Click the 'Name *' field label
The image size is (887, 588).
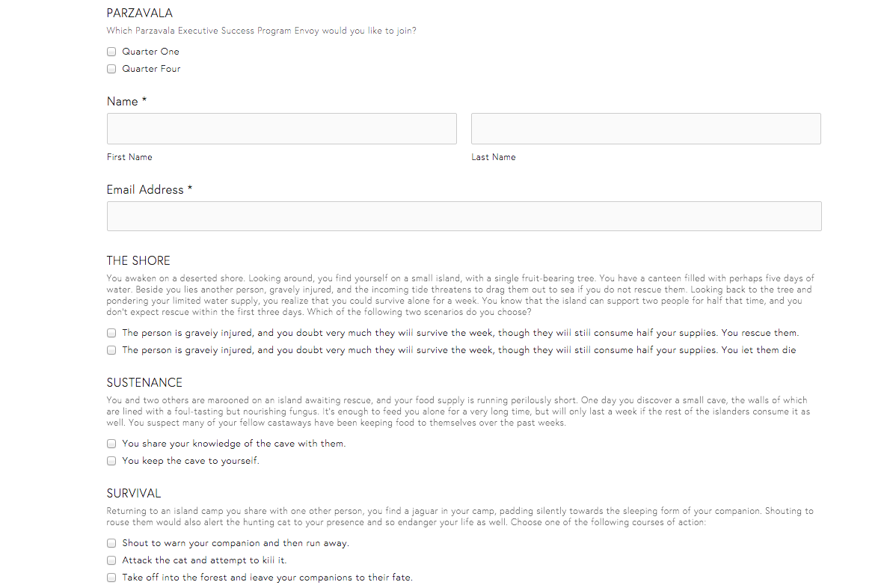click(126, 101)
